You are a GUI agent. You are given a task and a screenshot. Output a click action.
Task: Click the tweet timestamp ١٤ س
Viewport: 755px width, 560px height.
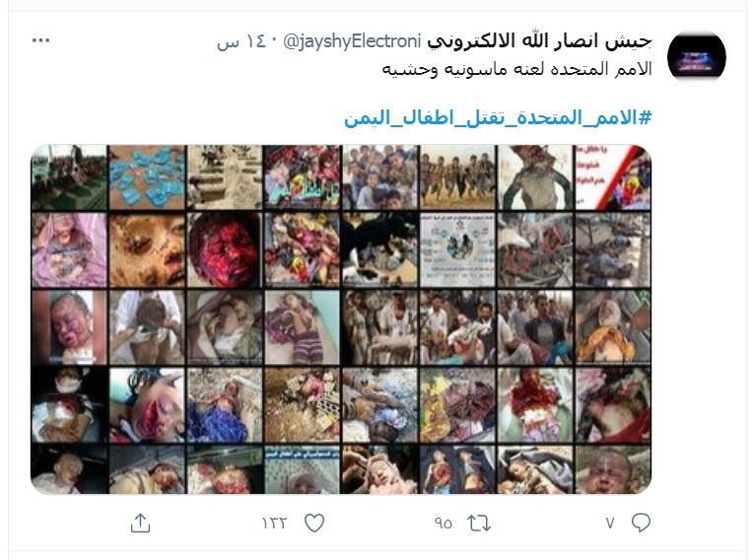(x=241, y=41)
